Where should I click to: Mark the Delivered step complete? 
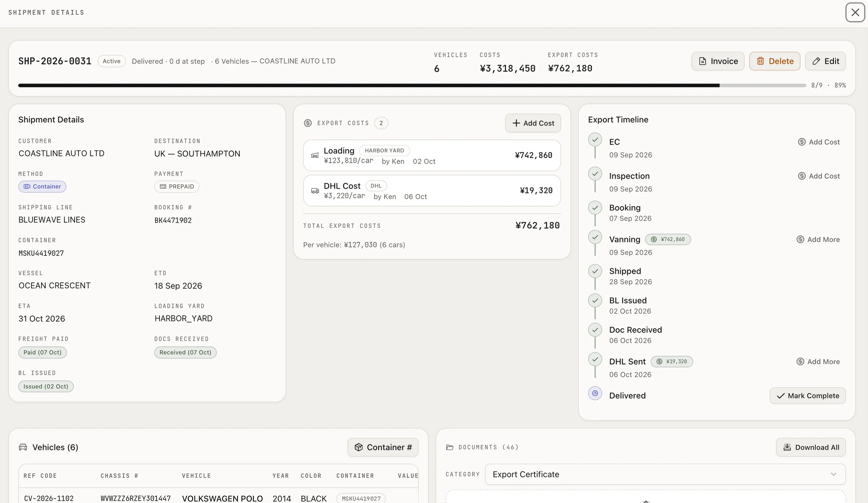point(808,396)
